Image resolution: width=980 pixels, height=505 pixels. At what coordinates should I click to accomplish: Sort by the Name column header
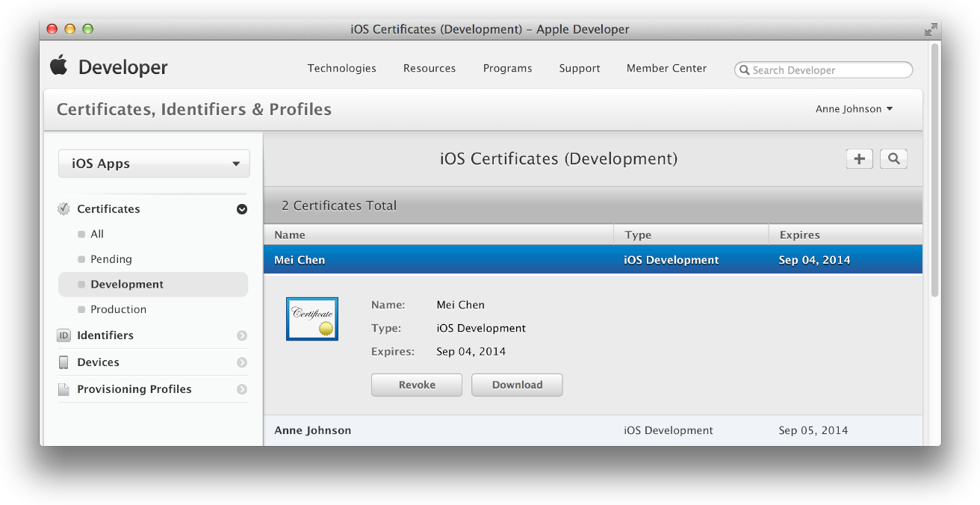[x=438, y=235]
